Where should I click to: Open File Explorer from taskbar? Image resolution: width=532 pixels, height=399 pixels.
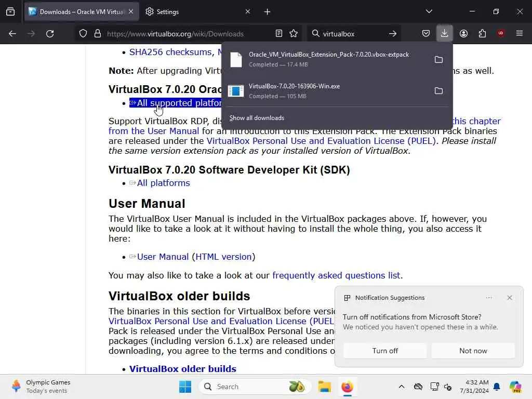pos(324,387)
